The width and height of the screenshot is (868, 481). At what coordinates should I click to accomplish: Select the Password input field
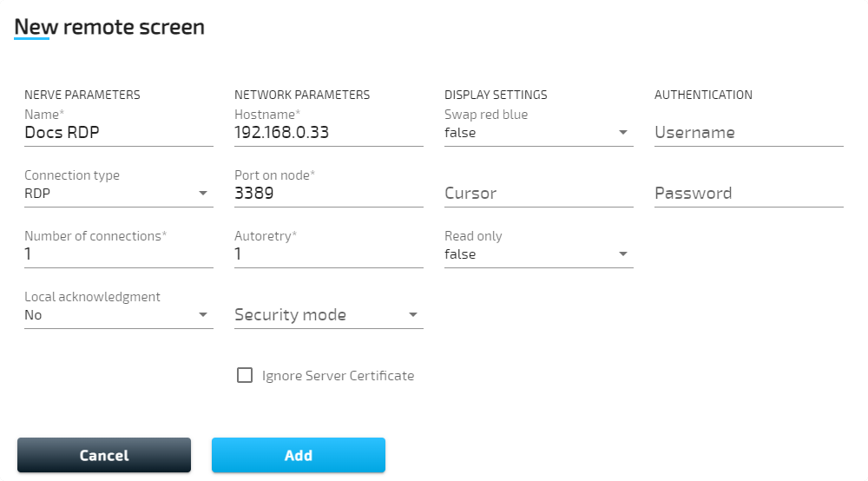click(x=748, y=194)
